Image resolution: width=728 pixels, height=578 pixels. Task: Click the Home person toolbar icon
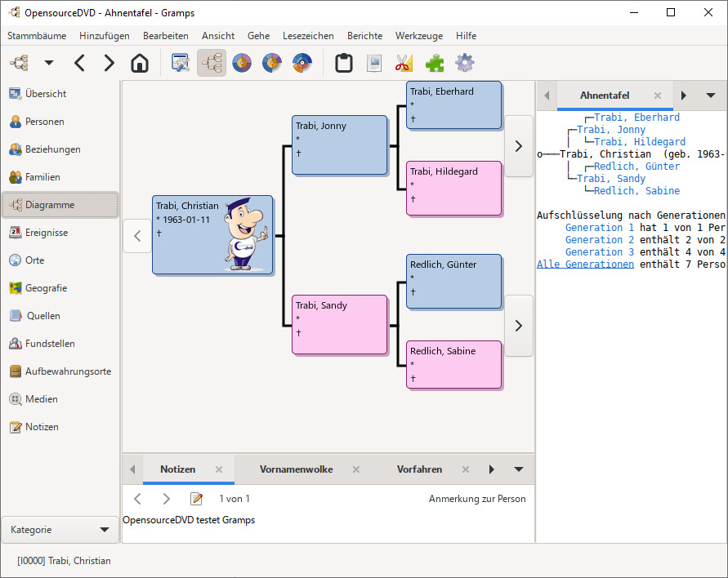pos(140,63)
